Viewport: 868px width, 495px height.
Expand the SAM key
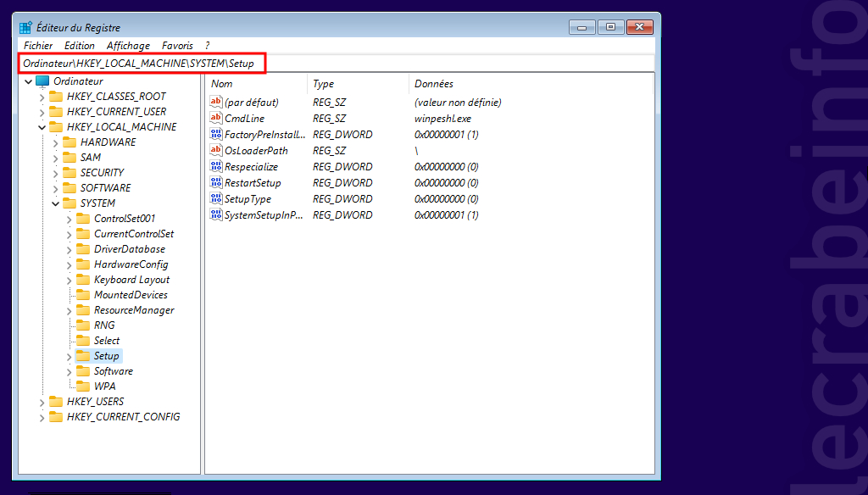click(55, 158)
